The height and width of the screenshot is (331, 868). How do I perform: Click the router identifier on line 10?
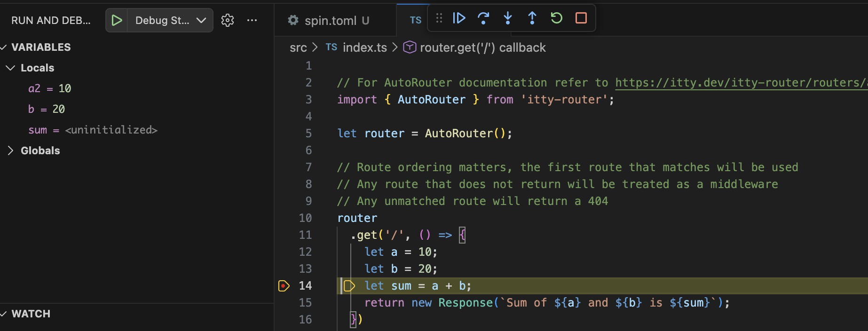coord(357,218)
